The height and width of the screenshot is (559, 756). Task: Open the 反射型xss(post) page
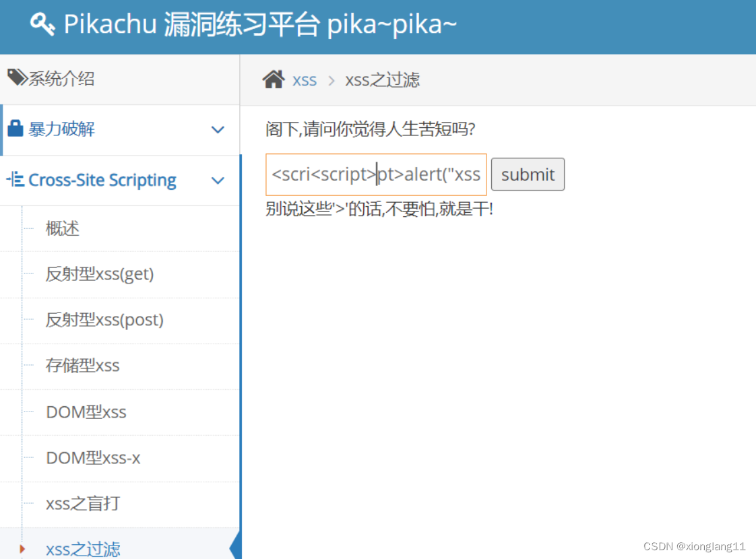[104, 320]
